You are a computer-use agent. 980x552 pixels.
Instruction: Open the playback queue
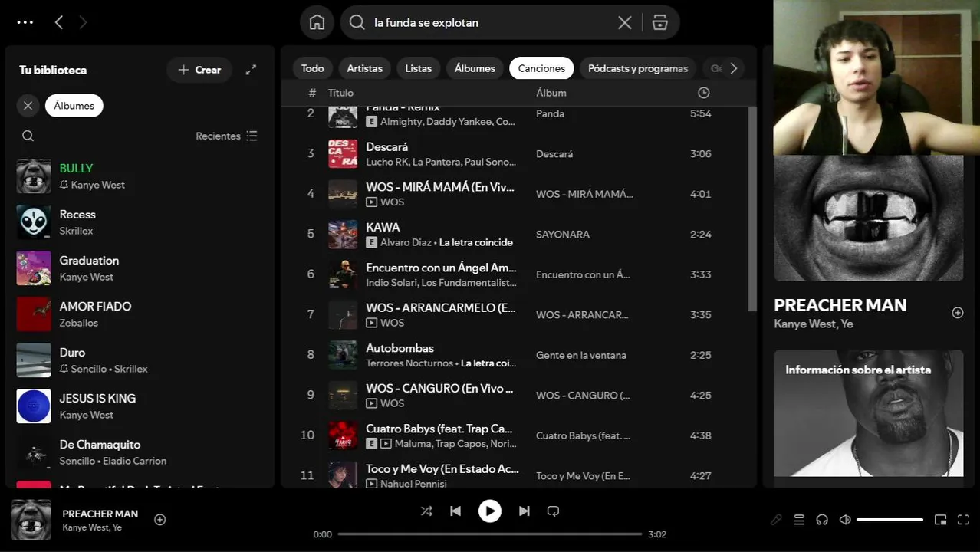799,520
